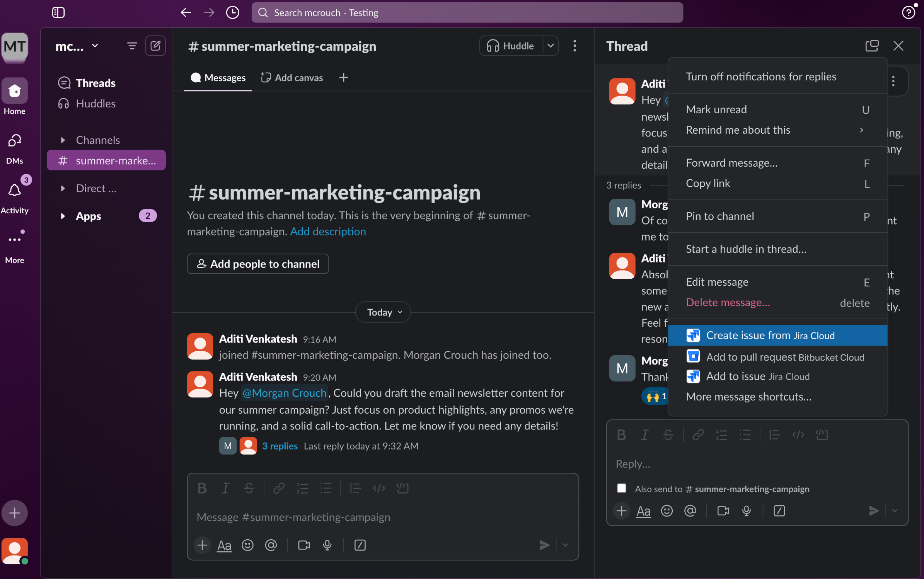Open the history clock icon
The height and width of the screenshot is (579, 924).
point(232,13)
